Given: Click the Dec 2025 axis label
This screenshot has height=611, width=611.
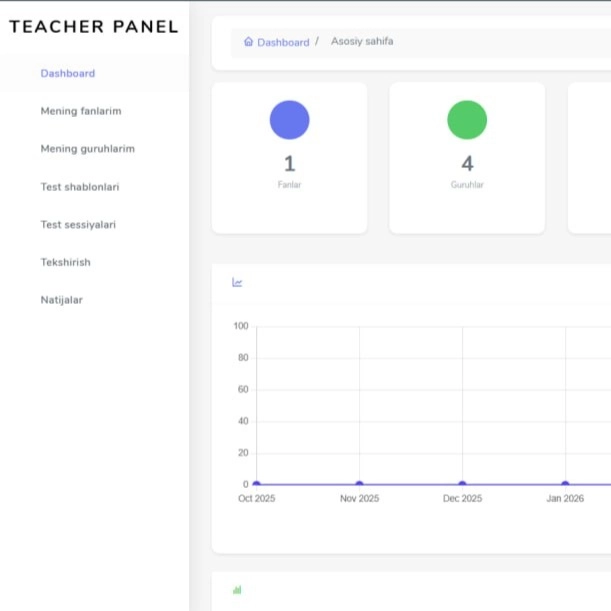Looking at the screenshot, I should click(462, 498).
